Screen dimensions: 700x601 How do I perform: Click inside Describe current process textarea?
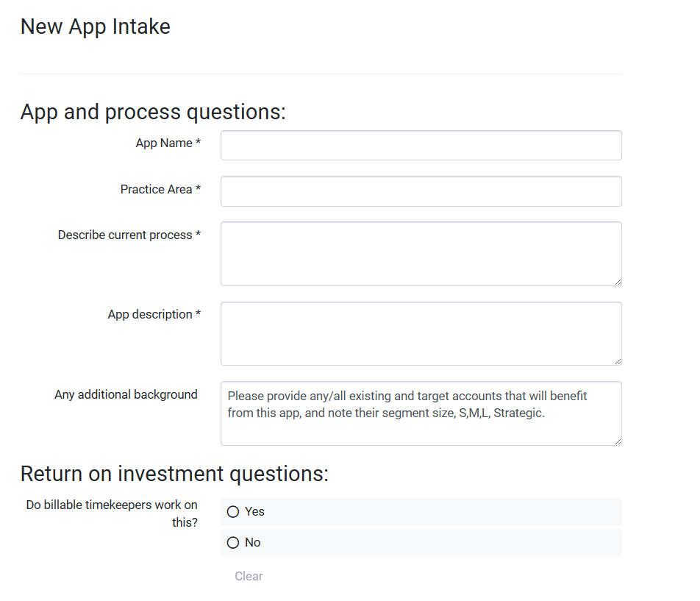coord(421,254)
